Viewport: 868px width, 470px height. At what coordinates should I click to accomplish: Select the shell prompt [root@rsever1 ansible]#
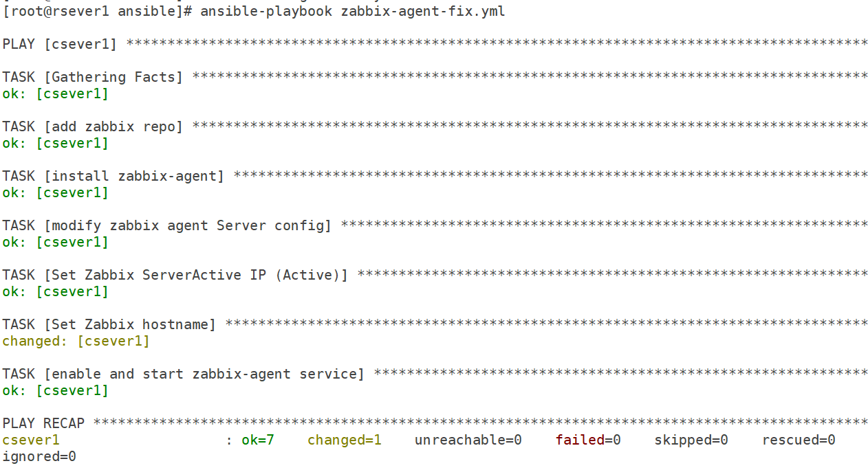98,12
